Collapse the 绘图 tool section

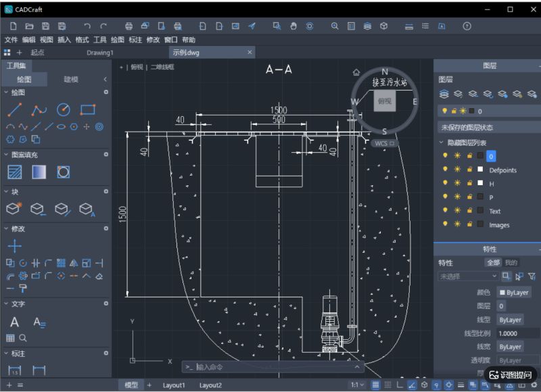click(x=6, y=93)
